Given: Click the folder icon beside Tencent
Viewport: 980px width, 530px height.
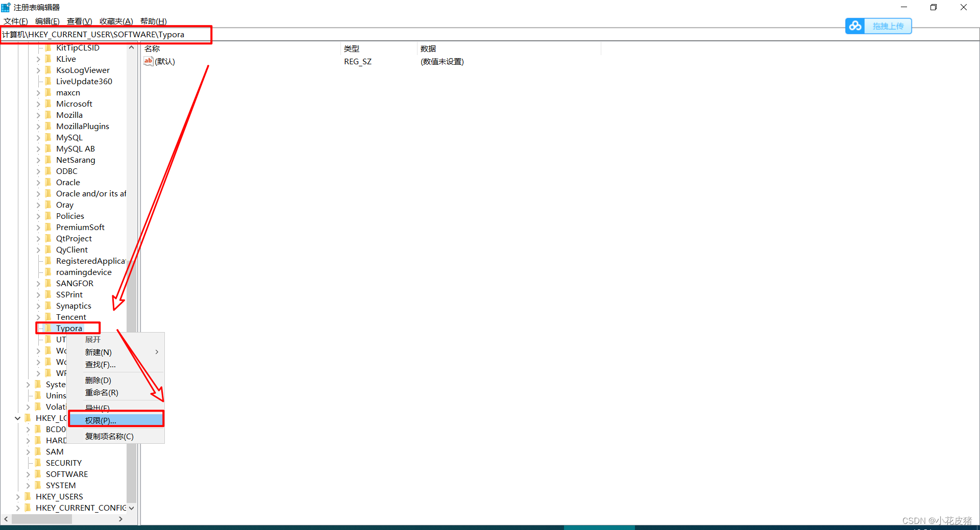Looking at the screenshot, I should click(48, 317).
